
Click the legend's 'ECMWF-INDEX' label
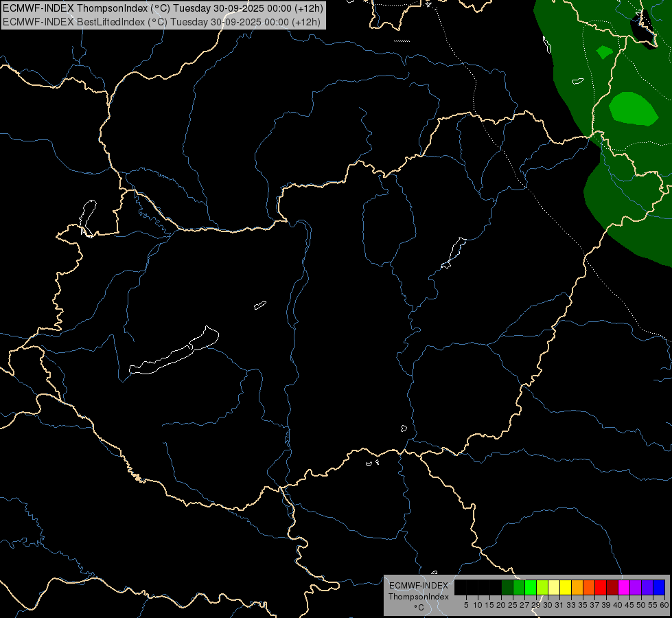click(419, 586)
